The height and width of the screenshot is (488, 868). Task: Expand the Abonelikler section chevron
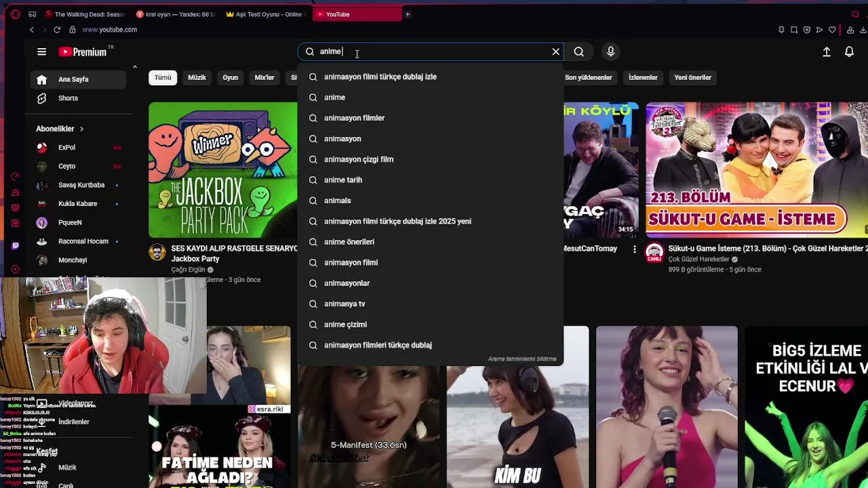coord(81,129)
